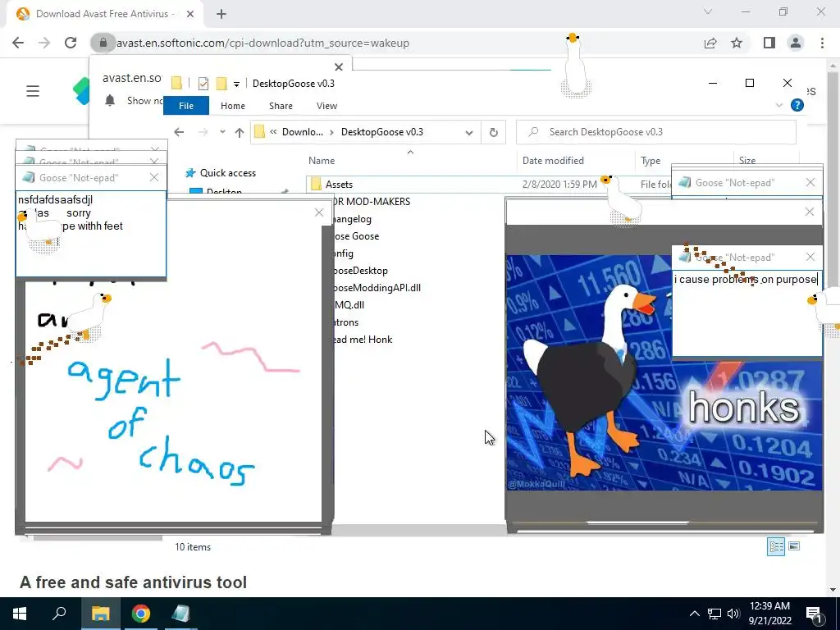Open Chrome tab search chevron
This screenshot has height=630, width=840.
tap(708, 11)
